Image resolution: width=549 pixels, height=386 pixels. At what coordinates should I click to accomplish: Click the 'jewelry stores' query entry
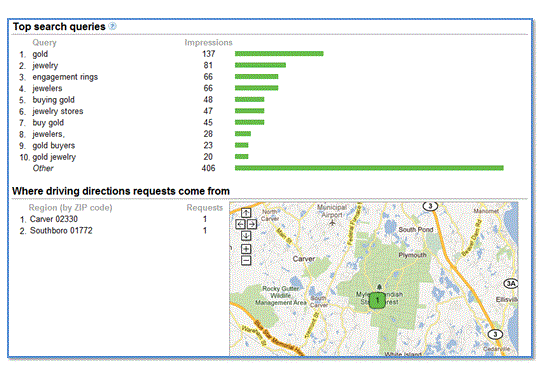58,111
